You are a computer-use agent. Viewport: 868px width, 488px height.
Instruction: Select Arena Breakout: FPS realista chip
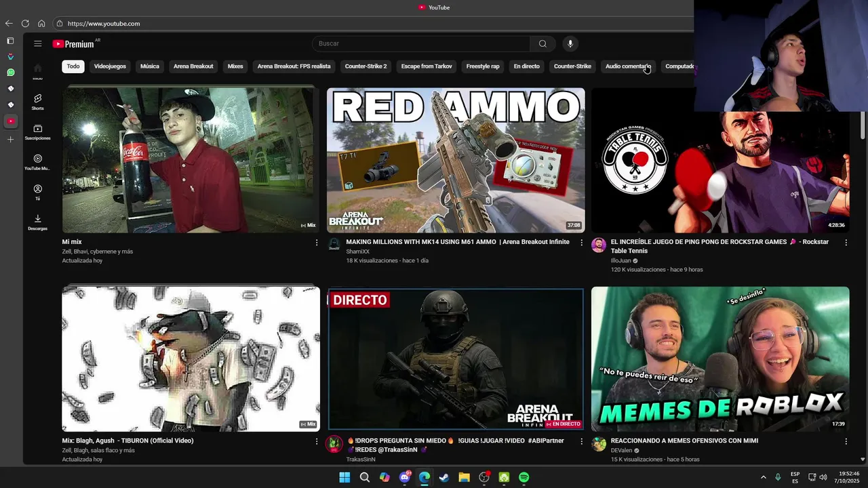pyautogui.click(x=294, y=66)
